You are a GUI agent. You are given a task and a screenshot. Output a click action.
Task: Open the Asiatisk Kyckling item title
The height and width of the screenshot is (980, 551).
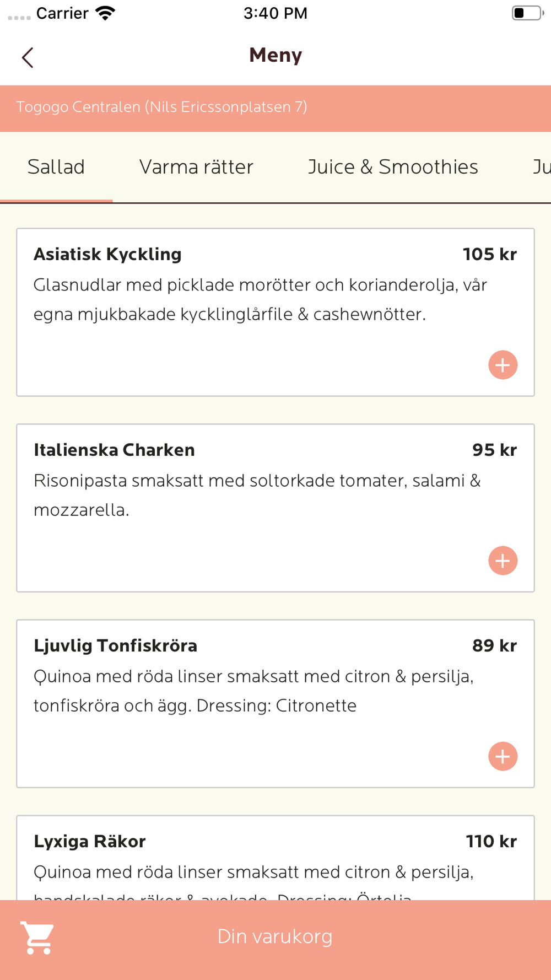[x=107, y=254]
